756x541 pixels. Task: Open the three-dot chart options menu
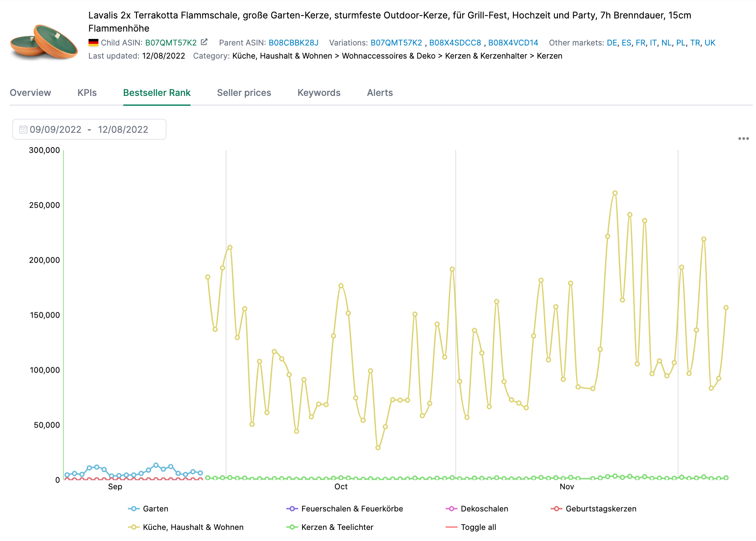743,139
